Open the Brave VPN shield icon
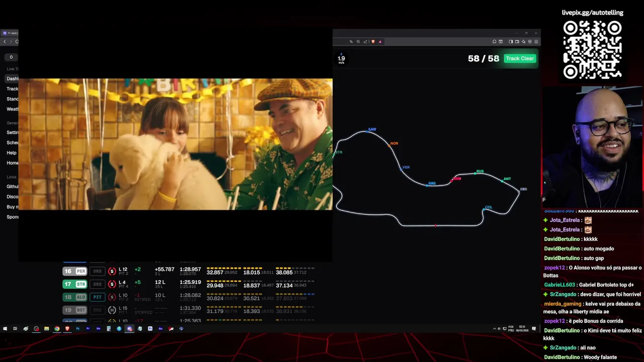 coord(530,42)
